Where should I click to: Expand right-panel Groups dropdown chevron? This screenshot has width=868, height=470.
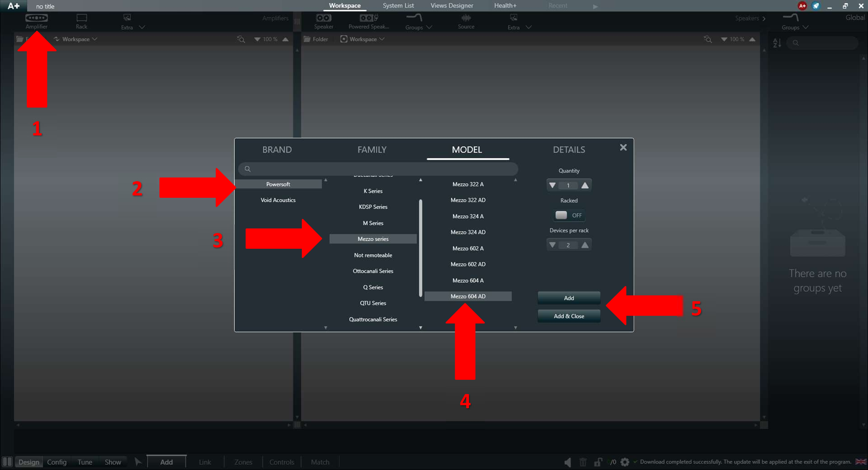[805, 27]
